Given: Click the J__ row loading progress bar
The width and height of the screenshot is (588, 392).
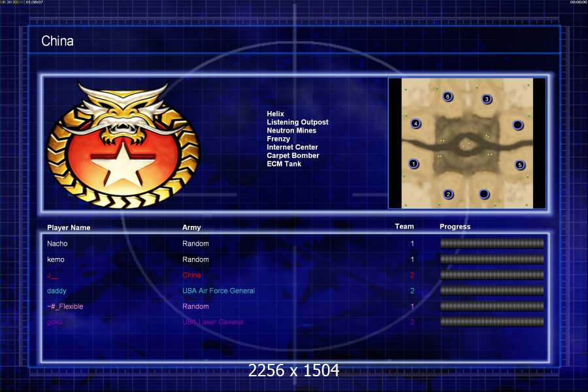Looking at the screenshot, I should pos(492,275).
